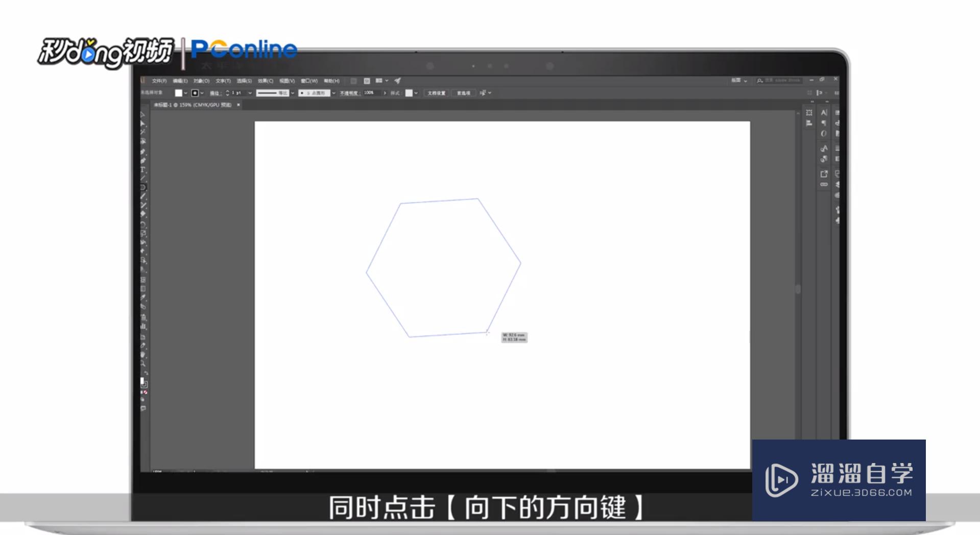
Task: Open the workspace switcher dropdown
Action: [x=739, y=81]
